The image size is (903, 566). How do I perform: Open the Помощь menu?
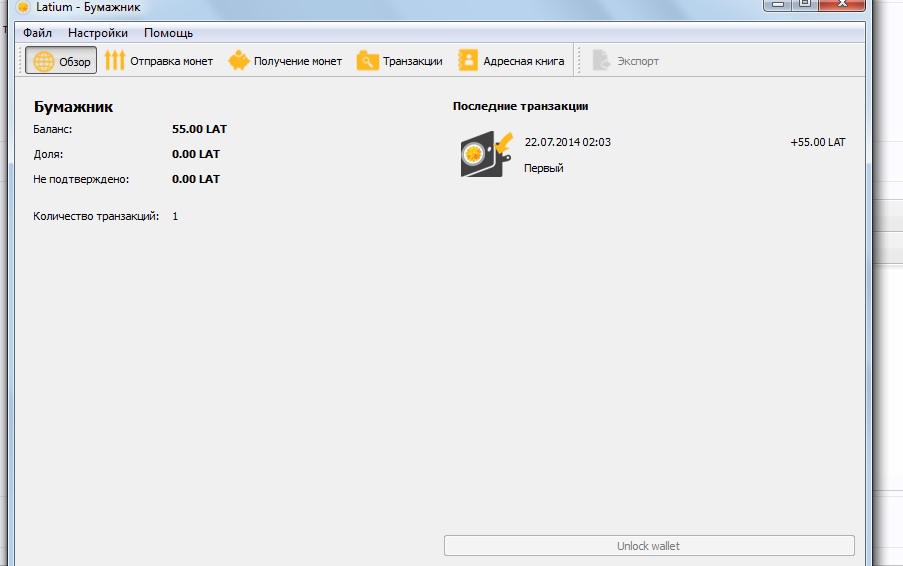tap(168, 33)
